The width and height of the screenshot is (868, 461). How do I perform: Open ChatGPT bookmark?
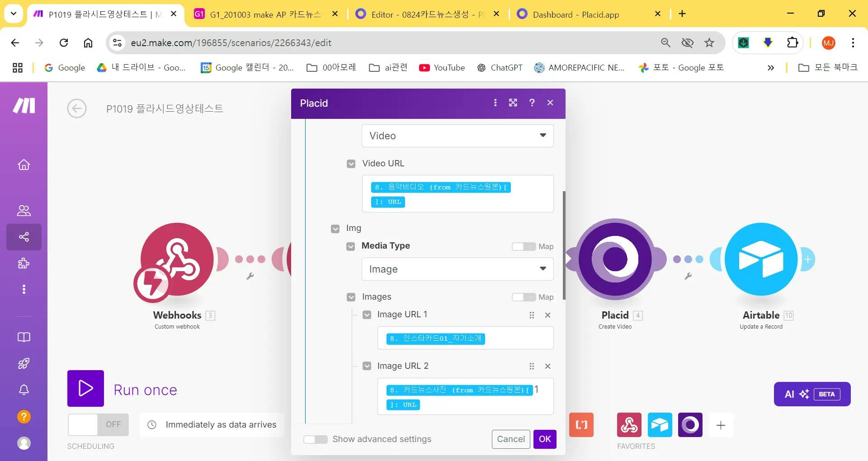tap(500, 68)
